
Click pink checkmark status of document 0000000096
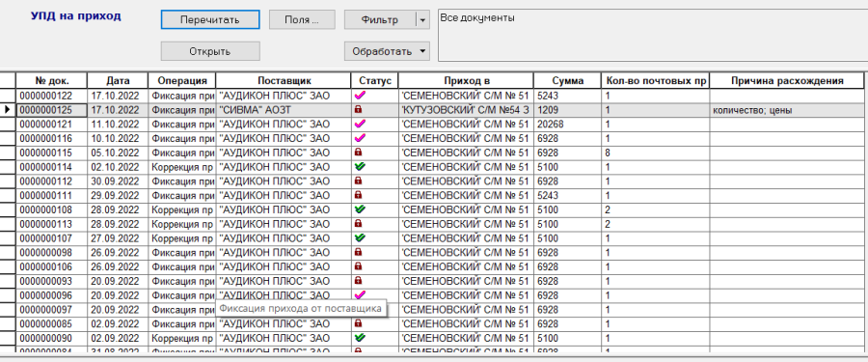(x=360, y=294)
